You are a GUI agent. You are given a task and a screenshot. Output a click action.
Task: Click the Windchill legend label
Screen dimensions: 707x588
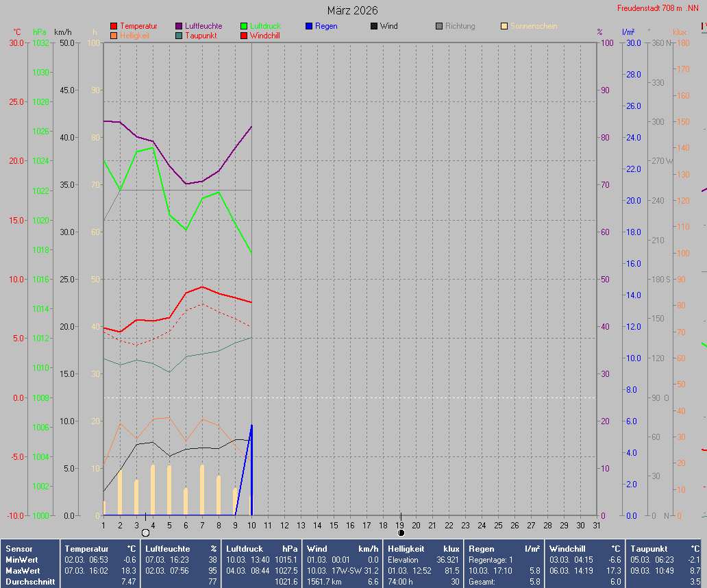coord(264,36)
